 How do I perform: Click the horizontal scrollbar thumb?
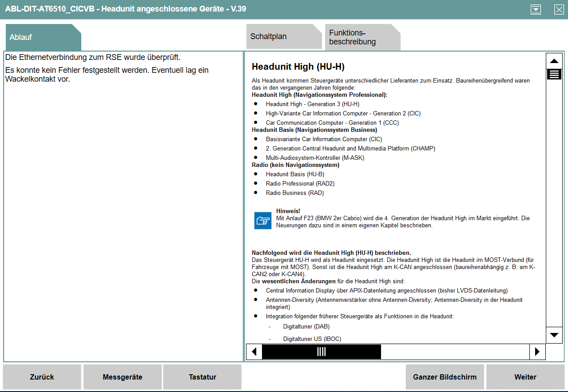322,352
